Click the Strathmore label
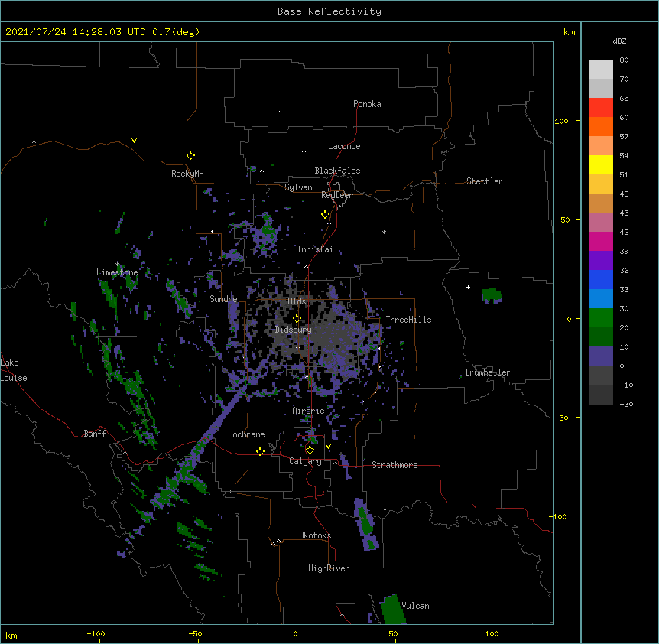The height and width of the screenshot is (644, 659). [x=394, y=465]
